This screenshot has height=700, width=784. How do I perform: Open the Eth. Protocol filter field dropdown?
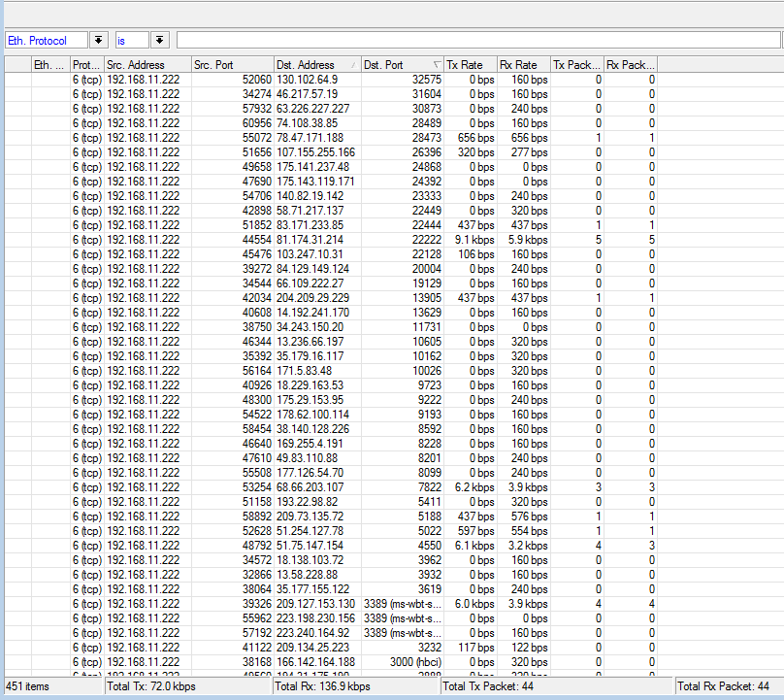[99, 40]
